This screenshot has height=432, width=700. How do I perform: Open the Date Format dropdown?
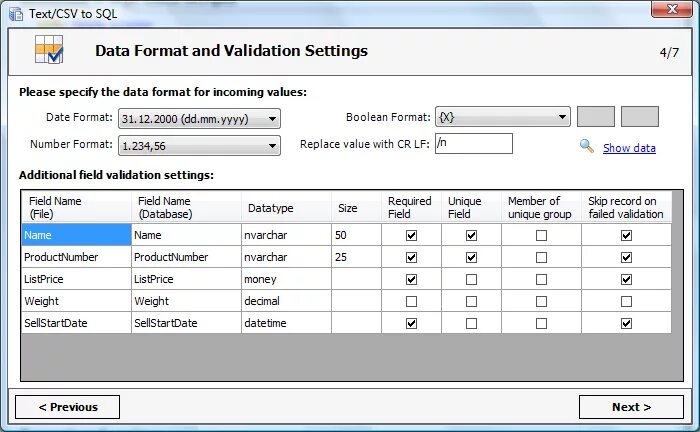pos(272,119)
